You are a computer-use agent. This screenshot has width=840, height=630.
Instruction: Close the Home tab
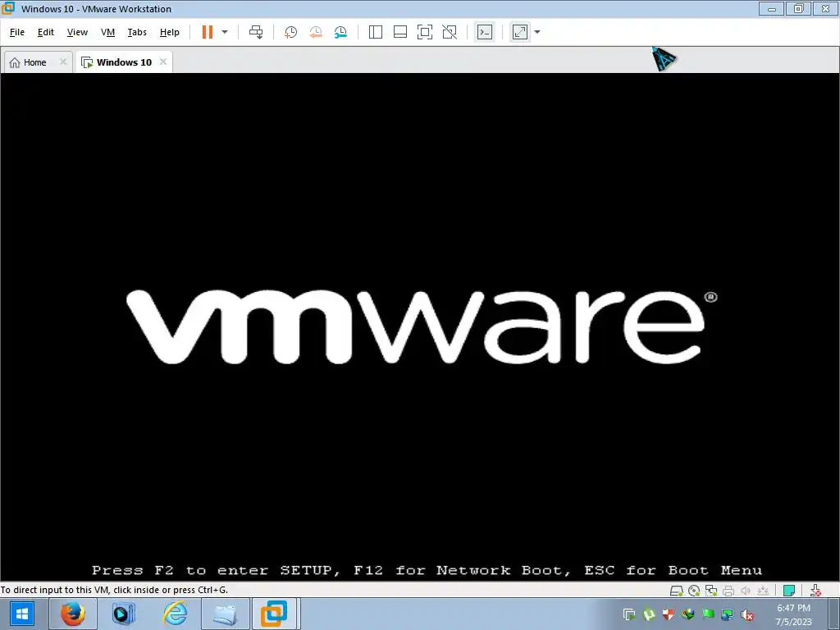pyautogui.click(x=62, y=62)
